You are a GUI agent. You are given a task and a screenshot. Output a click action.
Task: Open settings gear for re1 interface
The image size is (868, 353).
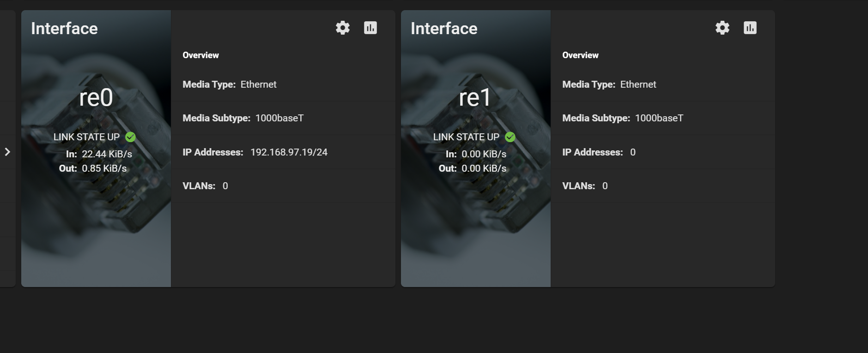[722, 28]
